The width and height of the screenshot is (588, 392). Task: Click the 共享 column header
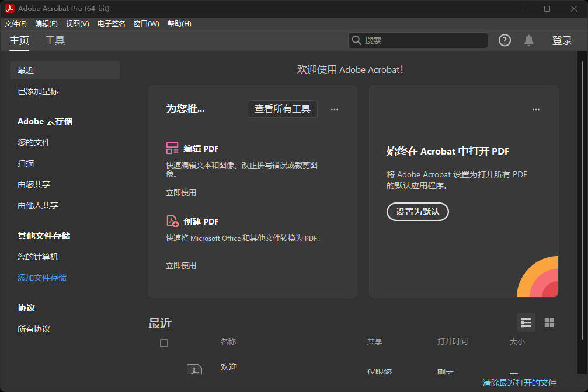click(x=375, y=341)
